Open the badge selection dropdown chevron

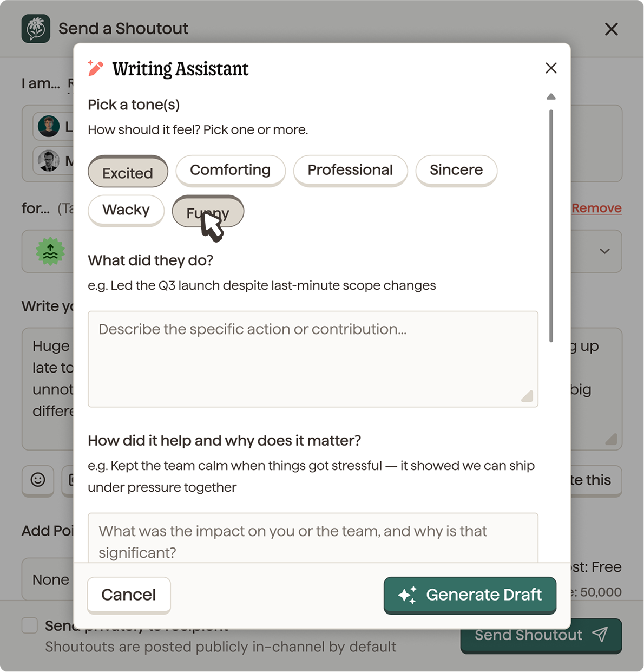click(x=604, y=251)
